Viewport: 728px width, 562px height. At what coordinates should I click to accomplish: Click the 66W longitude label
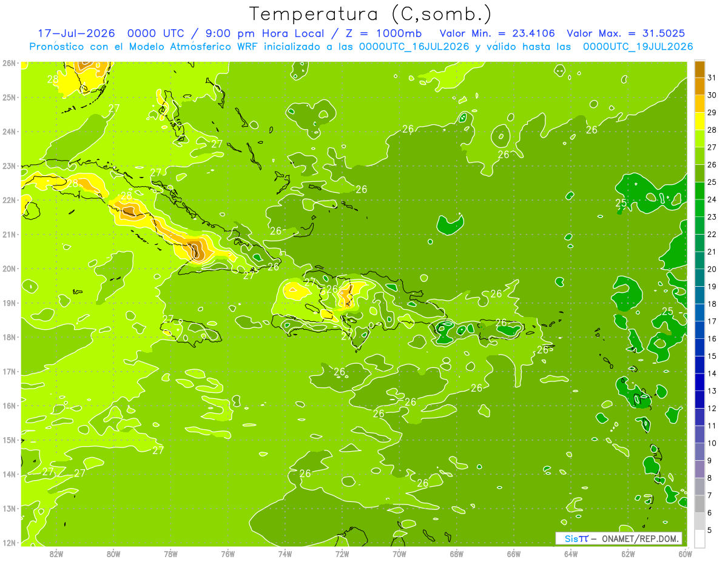514,554
